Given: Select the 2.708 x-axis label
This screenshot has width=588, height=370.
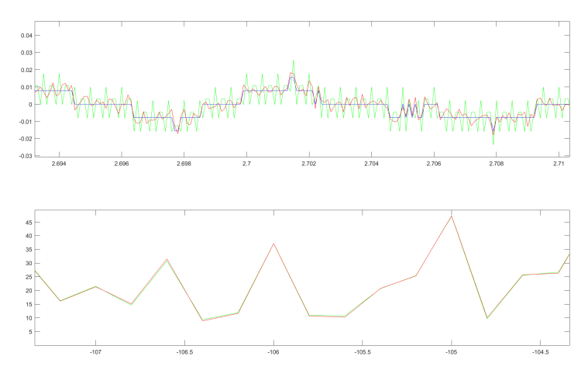Looking at the screenshot, I should 496,164.
